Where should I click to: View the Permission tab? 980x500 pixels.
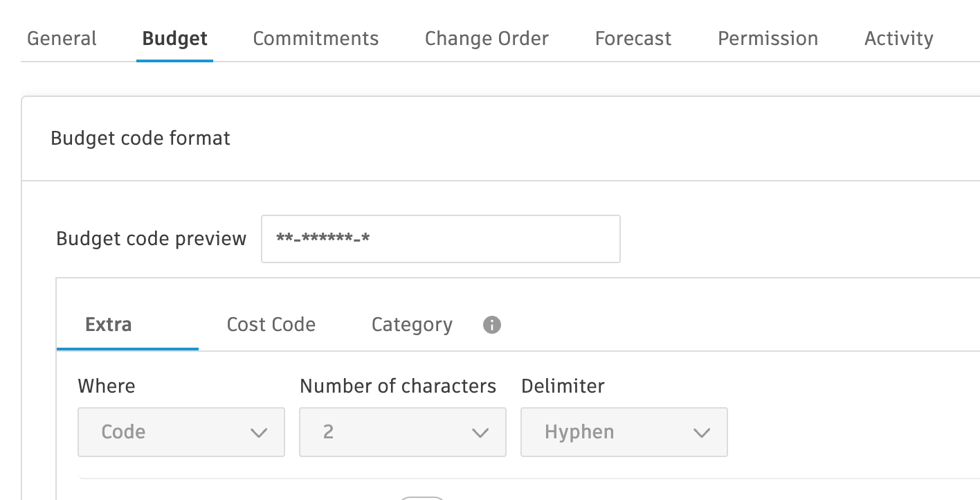(x=768, y=39)
